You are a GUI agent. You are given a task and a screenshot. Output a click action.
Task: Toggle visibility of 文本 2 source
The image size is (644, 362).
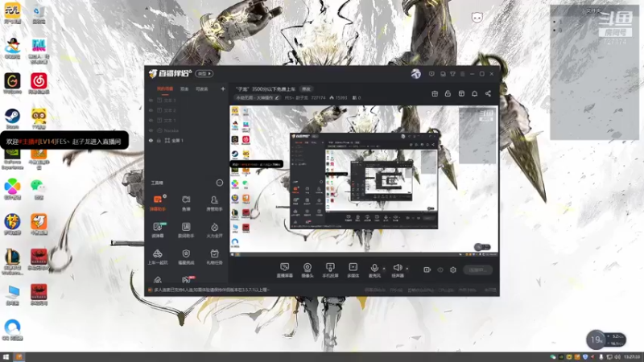151,110
